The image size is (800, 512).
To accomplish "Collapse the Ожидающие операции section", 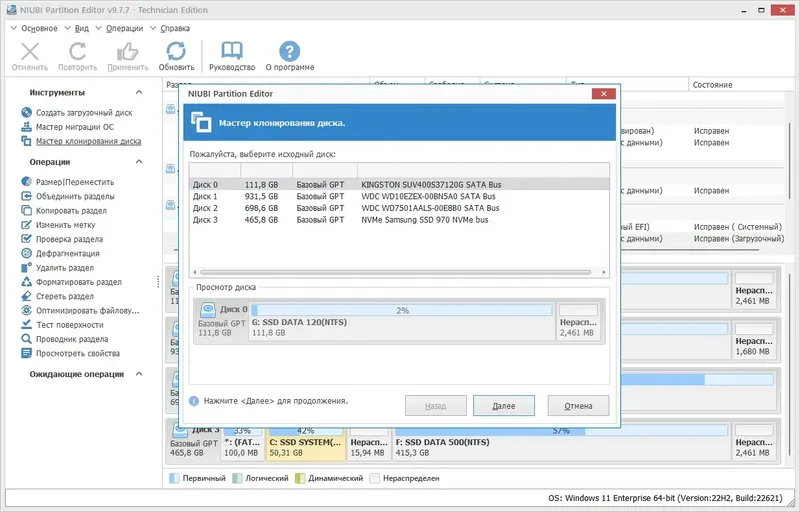I will coord(139,374).
